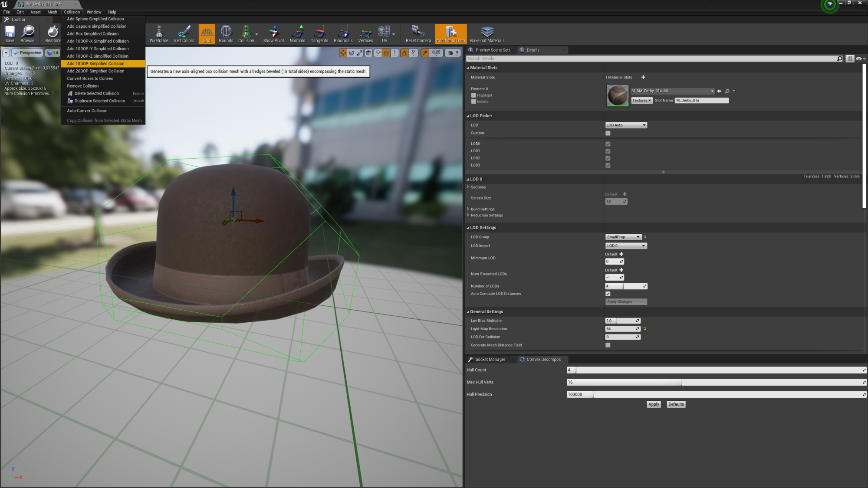
Task: Click the M_SM_Derby_01a material thumbnail
Action: pyautogui.click(x=617, y=95)
